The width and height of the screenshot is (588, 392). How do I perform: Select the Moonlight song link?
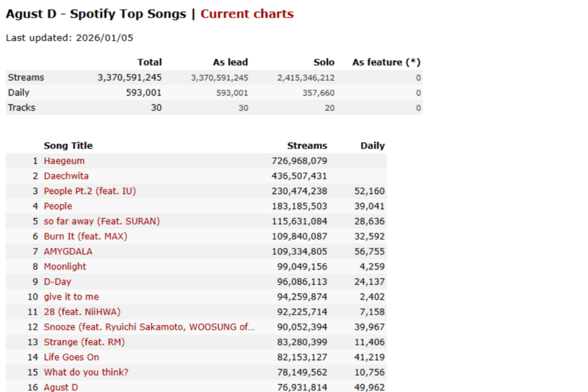pos(65,266)
